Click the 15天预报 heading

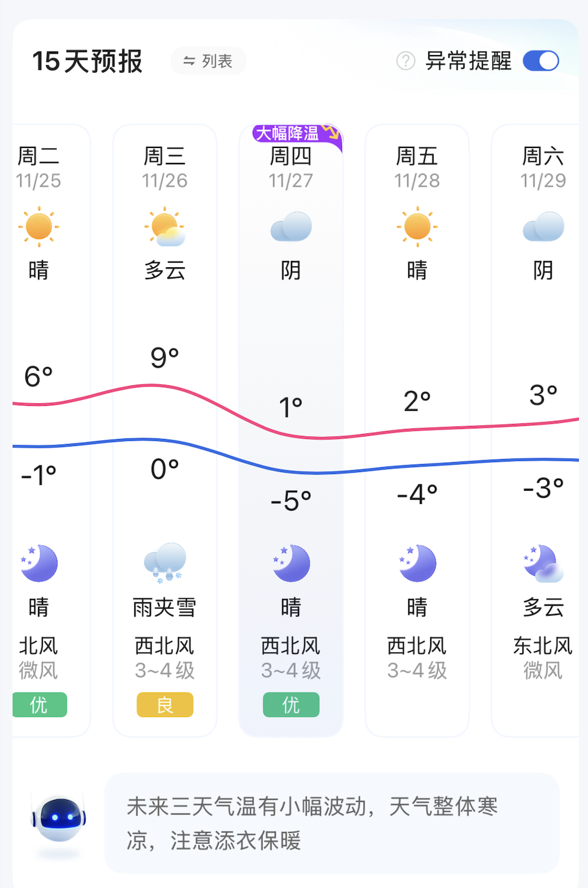[x=87, y=61]
